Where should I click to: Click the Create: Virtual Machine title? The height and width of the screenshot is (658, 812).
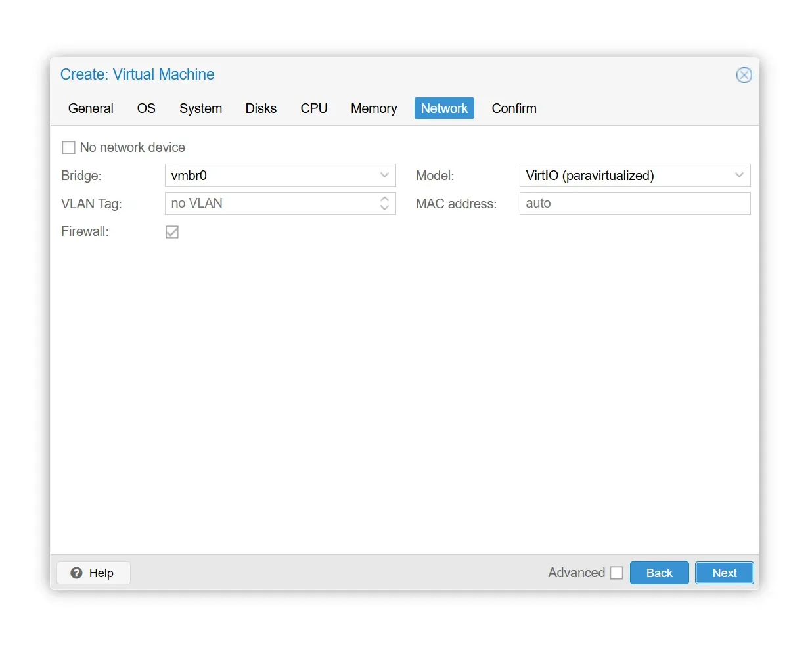[x=137, y=74]
